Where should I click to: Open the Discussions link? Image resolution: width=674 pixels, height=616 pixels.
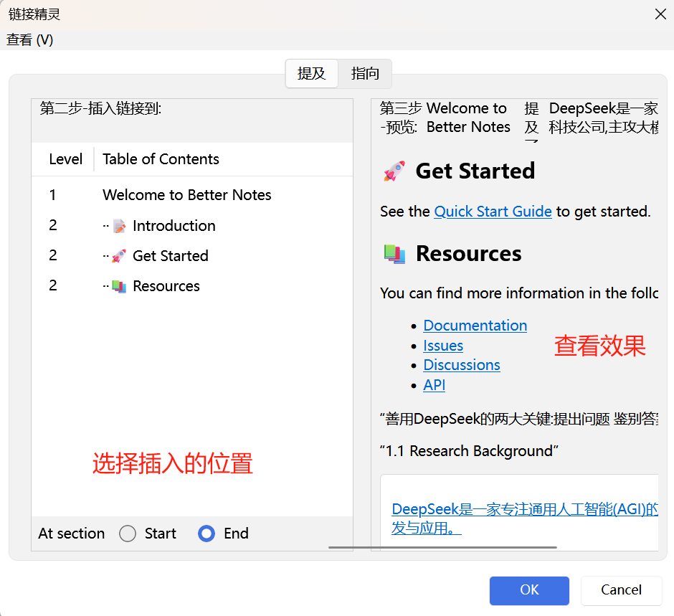click(x=462, y=366)
